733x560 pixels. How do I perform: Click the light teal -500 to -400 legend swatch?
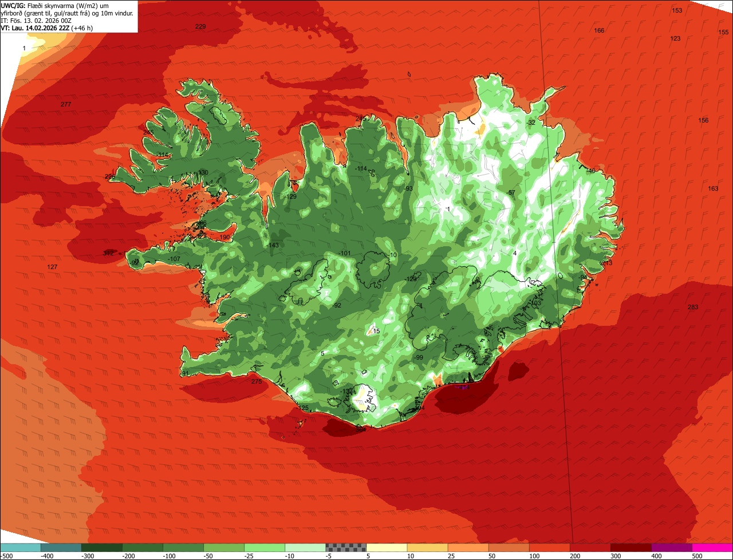pos(21,547)
